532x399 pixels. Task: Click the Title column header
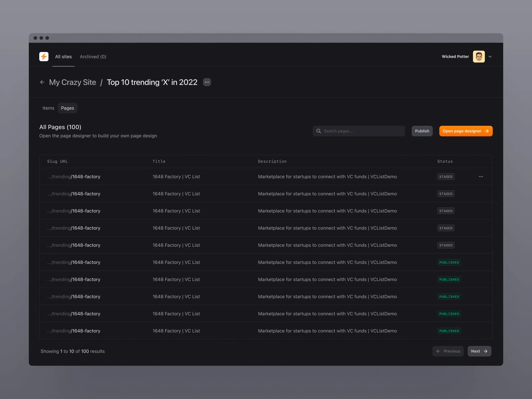coord(159,161)
